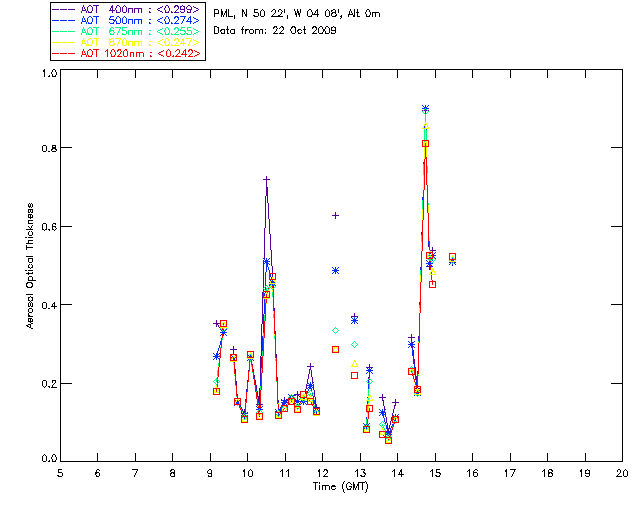Click the x-axis tick label '18'
Image resolution: width=640 pixels, height=512 pixels.
tap(548, 473)
